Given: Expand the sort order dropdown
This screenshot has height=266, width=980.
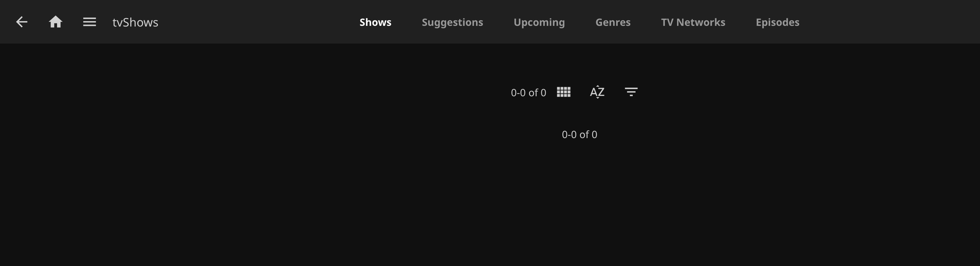Looking at the screenshot, I should [x=597, y=92].
